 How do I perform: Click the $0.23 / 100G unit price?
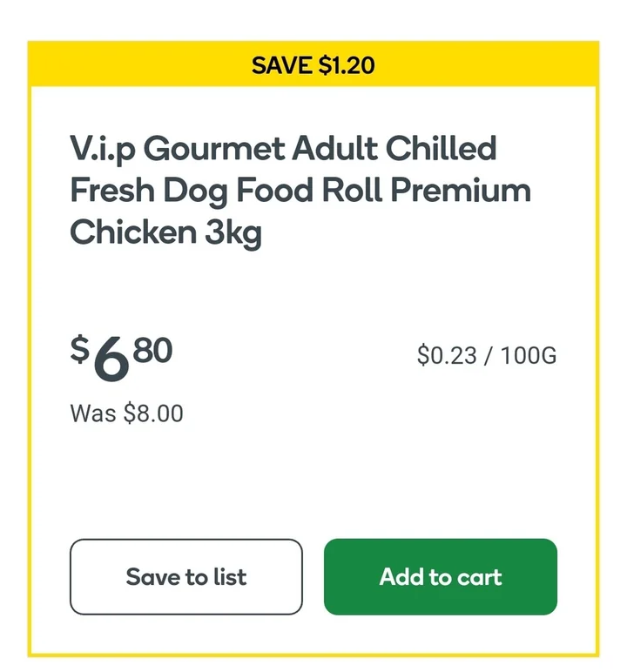tap(486, 355)
